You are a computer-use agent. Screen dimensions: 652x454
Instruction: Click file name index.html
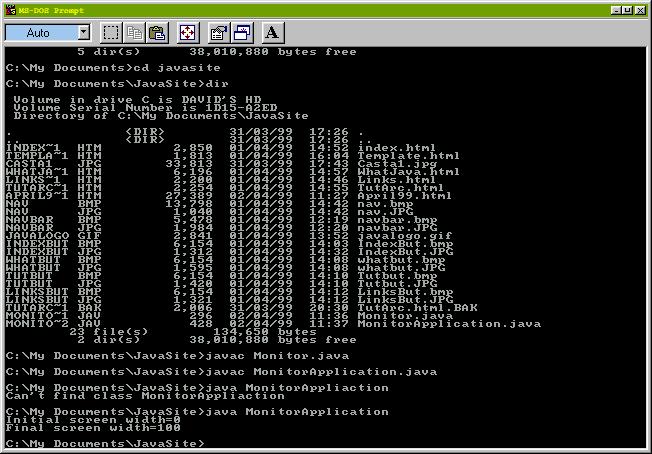(x=397, y=148)
